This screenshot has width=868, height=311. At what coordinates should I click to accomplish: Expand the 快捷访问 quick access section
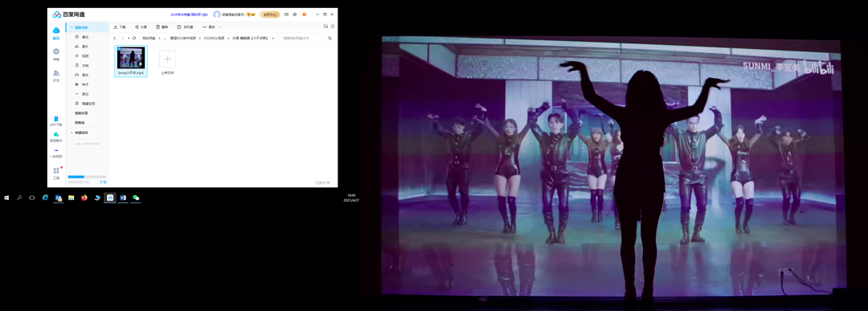(x=71, y=133)
